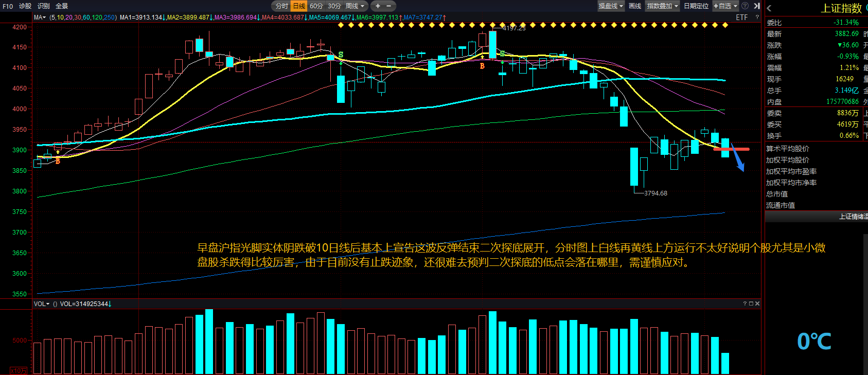Click the help question mark in top toolbar
The image size is (868, 375).
(x=745, y=6)
